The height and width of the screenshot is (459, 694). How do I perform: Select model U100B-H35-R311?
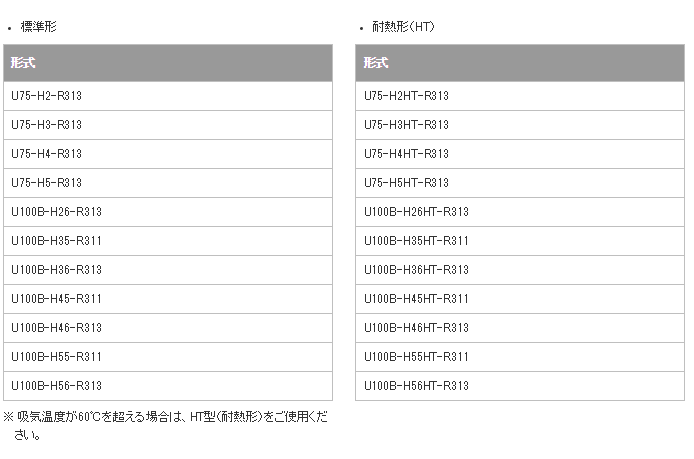pos(56,241)
